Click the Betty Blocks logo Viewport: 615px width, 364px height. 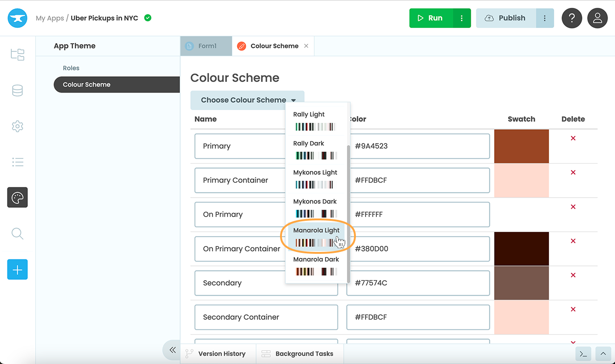tap(17, 18)
